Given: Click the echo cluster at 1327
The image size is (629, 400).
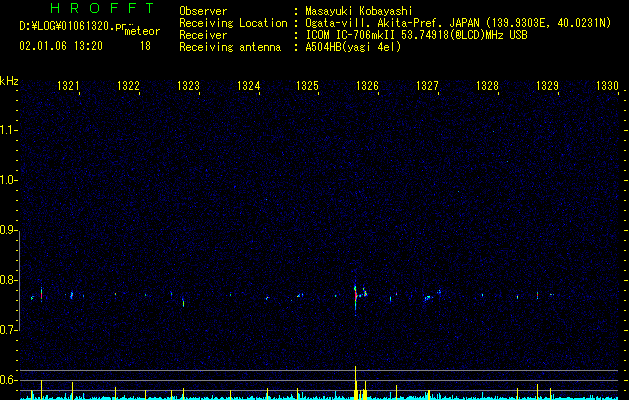Looking at the screenshot, I should click(x=428, y=298).
